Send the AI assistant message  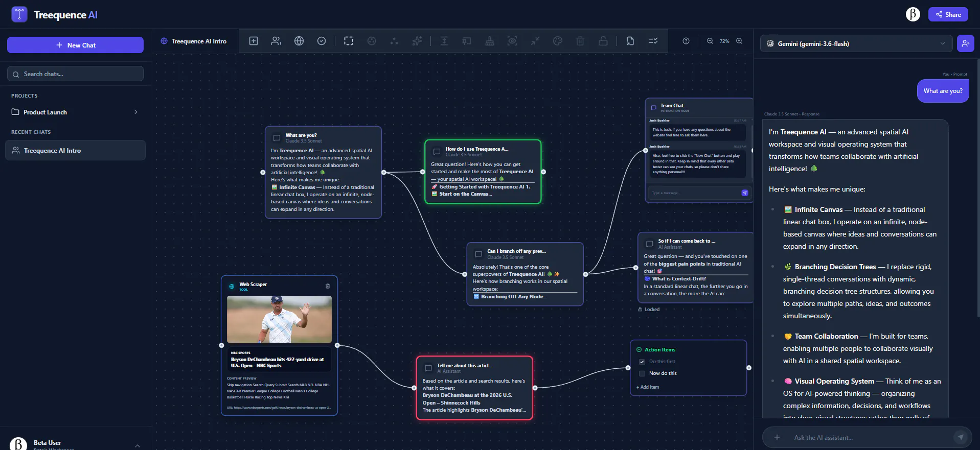961,437
